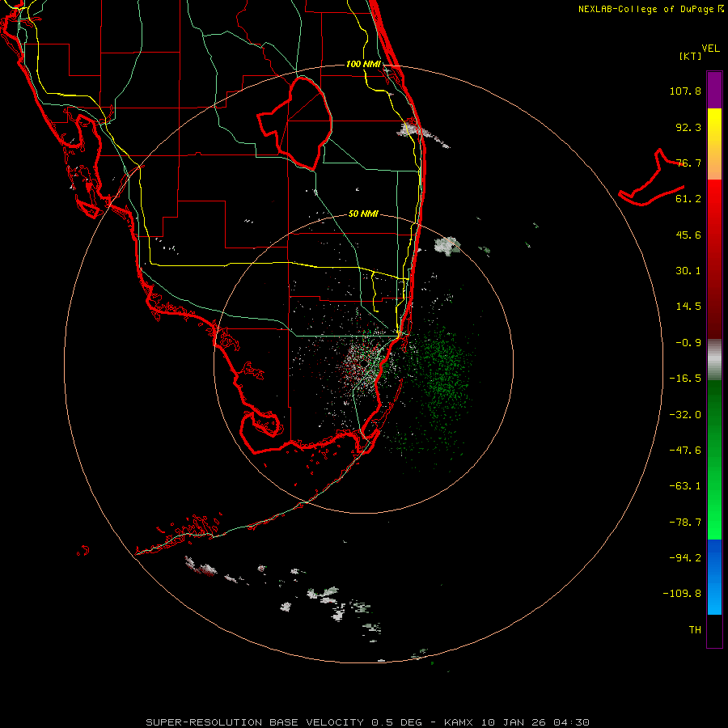Click the Lake Okeechobee outline on the map
This screenshot has height=728, width=728.
tap(295, 123)
